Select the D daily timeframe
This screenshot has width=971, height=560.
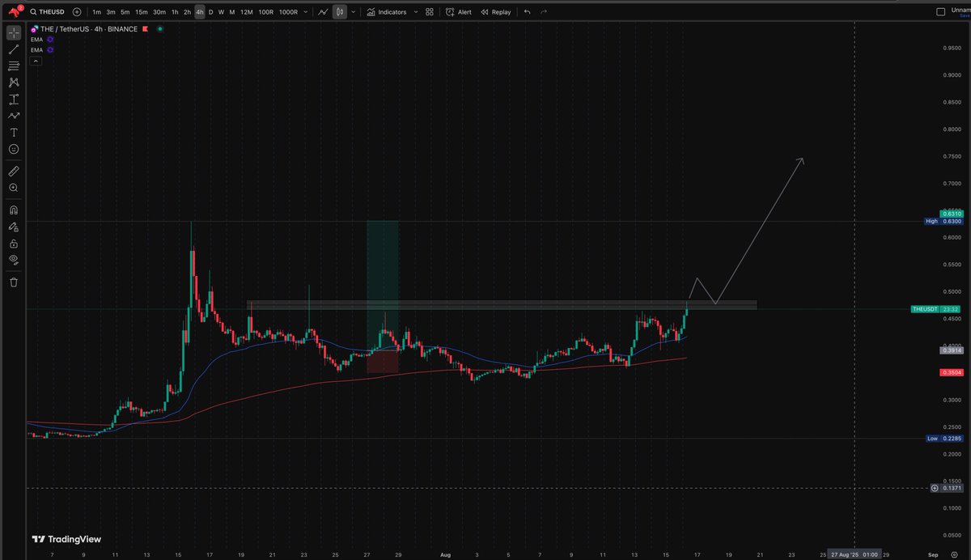(x=210, y=12)
